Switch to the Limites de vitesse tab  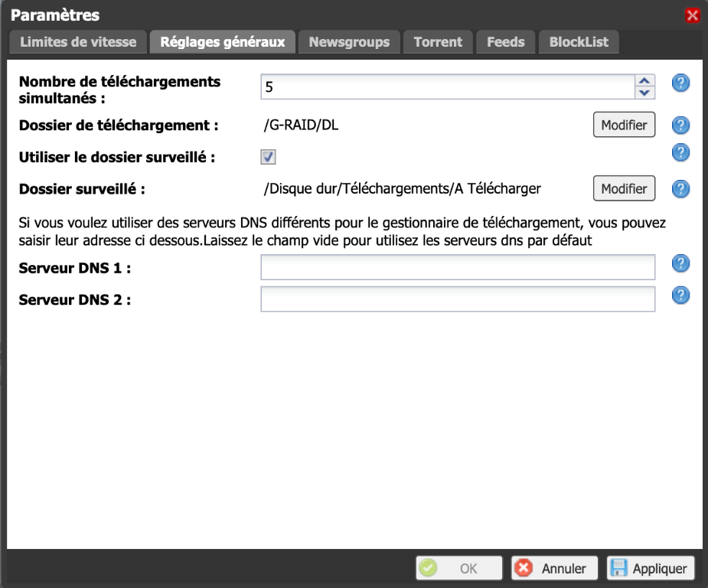coord(78,42)
